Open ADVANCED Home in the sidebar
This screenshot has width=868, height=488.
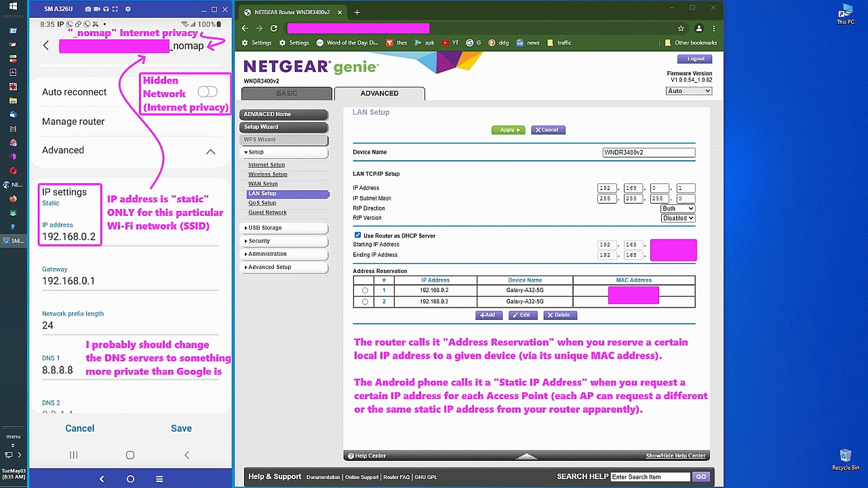pyautogui.click(x=284, y=114)
